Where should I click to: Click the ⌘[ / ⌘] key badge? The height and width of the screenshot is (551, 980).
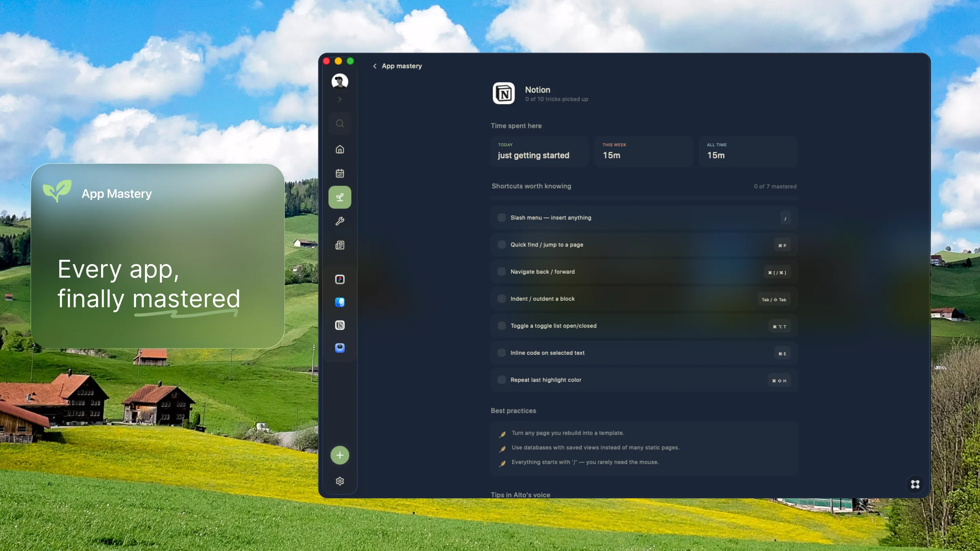click(x=777, y=272)
